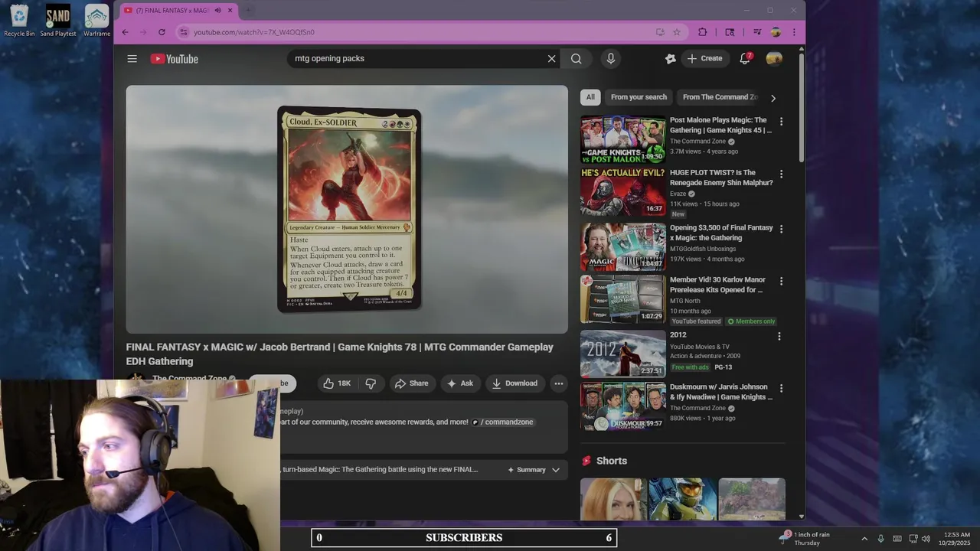Open 'Member Vid! 30 Karlov Manor' title

717,285
